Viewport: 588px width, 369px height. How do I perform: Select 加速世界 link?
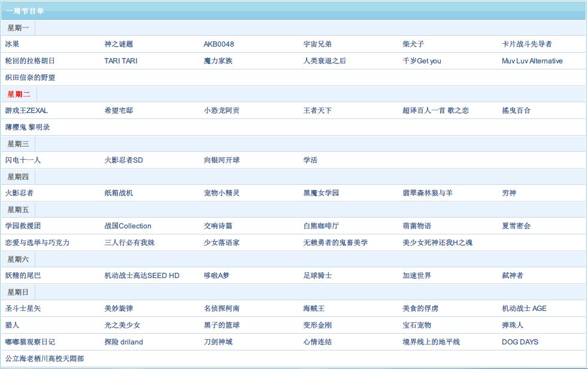tap(417, 275)
